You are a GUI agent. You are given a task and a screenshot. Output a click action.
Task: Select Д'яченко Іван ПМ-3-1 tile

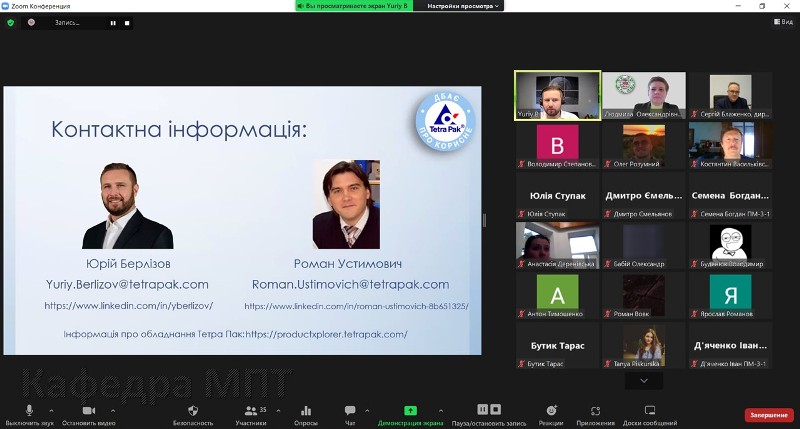(x=730, y=345)
